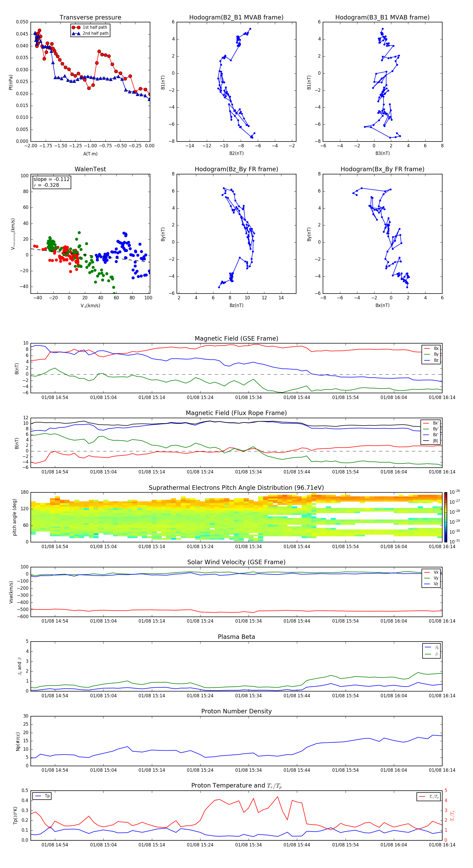Screen dimensions: 473x868
Task: Click the pitch angle distribution colorbar
Action: click(445, 517)
